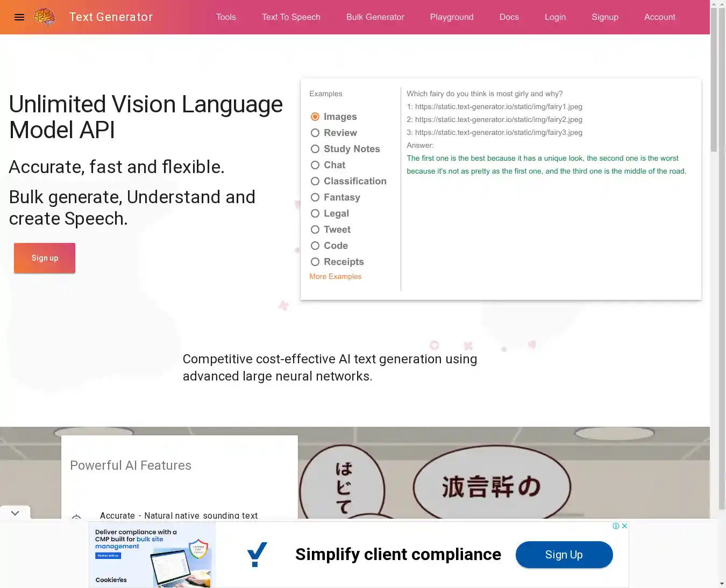Open the hamburger navigation menu

pyautogui.click(x=19, y=17)
